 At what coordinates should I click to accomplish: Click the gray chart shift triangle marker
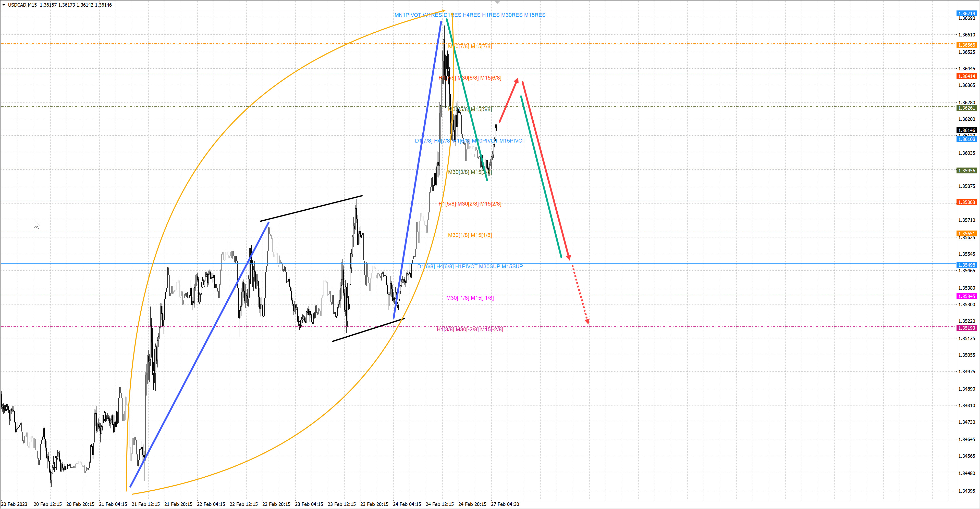click(x=497, y=3)
